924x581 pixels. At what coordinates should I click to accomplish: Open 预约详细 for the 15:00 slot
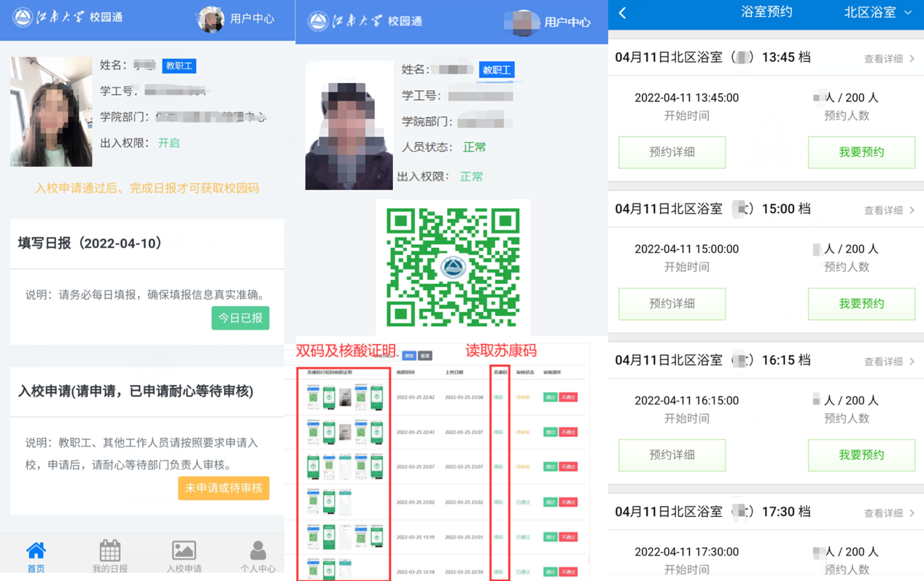672,304
